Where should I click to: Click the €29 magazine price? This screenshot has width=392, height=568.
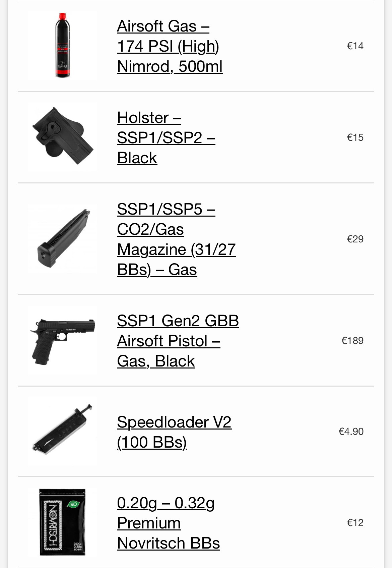tap(355, 239)
